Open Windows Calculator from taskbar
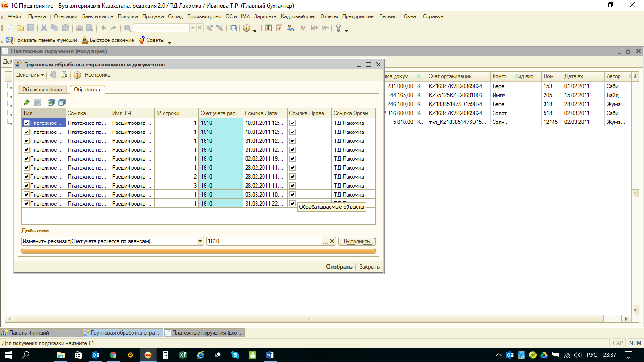The width and height of the screenshot is (644, 362). click(x=165, y=355)
